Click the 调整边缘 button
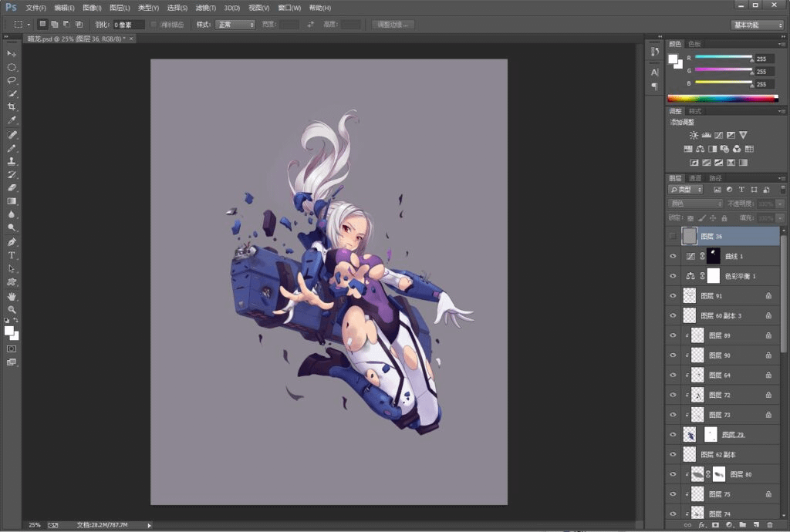This screenshot has height=532, width=790. [x=393, y=24]
